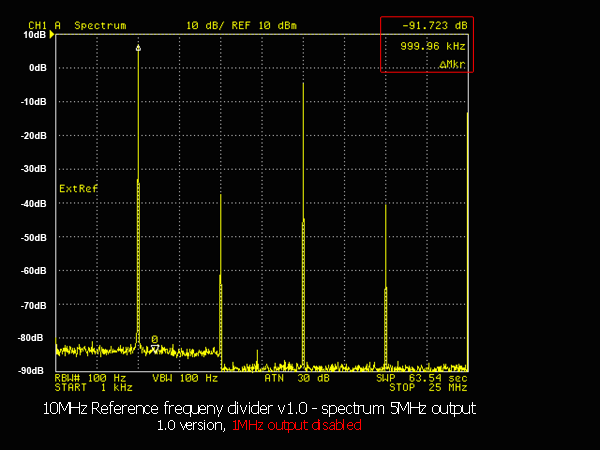This screenshot has height=450, width=600.
Task: Click the reference level arrow at 10dB
Action: [x=52, y=35]
